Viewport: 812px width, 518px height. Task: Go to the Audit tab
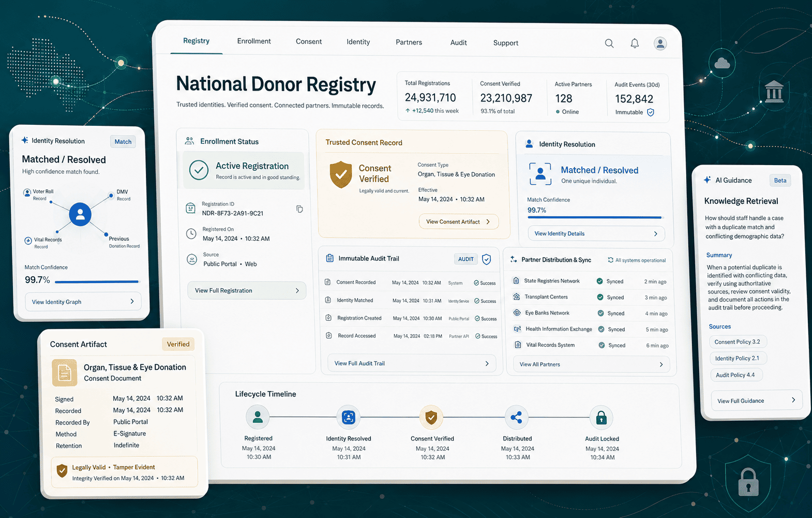(458, 43)
